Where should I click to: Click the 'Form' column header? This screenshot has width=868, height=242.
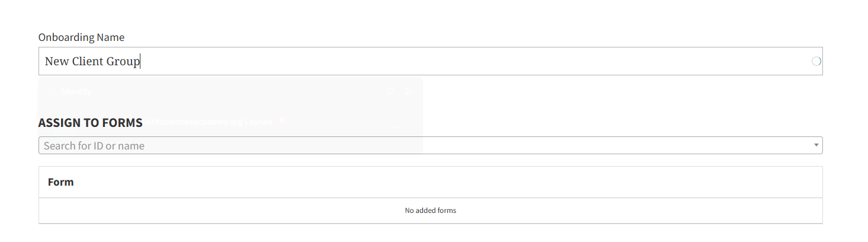pyautogui.click(x=60, y=182)
